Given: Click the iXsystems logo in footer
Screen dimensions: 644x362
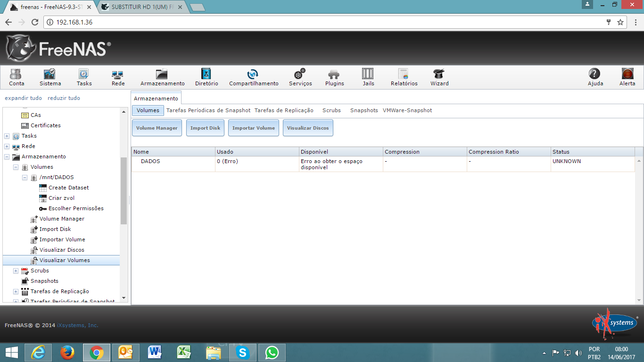Looking at the screenshot, I should [x=615, y=324].
